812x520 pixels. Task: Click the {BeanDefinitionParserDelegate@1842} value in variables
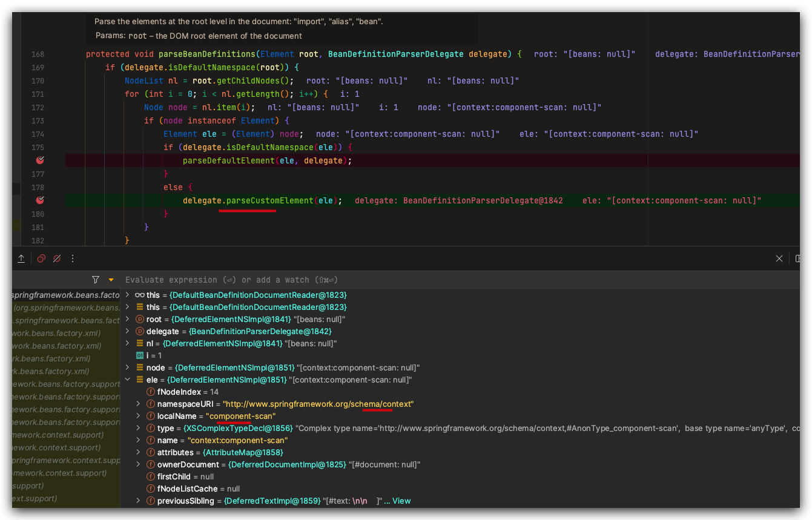click(260, 331)
